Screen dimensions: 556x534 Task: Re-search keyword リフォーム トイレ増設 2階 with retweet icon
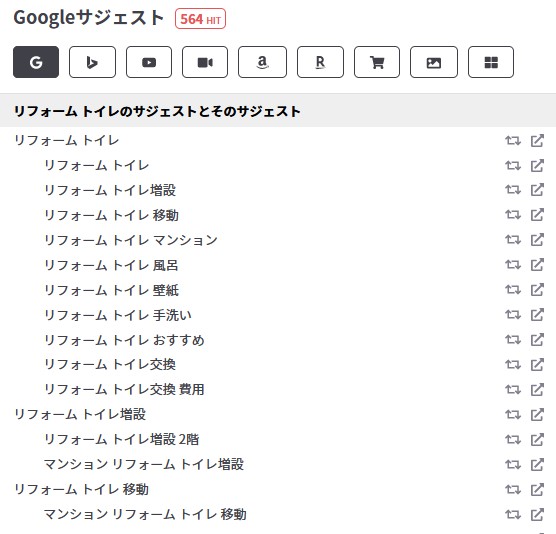coord(513,440)
